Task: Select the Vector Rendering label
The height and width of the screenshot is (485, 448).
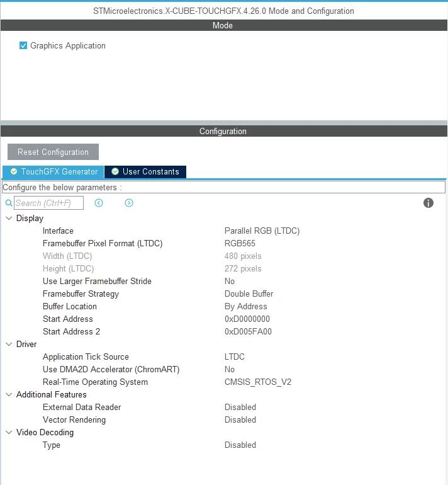Action: 74,419
